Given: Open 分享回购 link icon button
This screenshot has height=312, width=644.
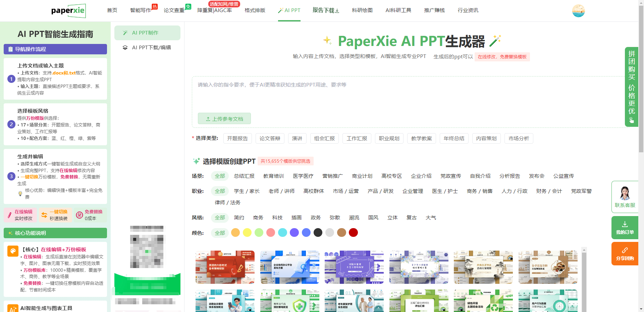Looking at the screenshot, I should pyautogui.click(x=625, y=250).
